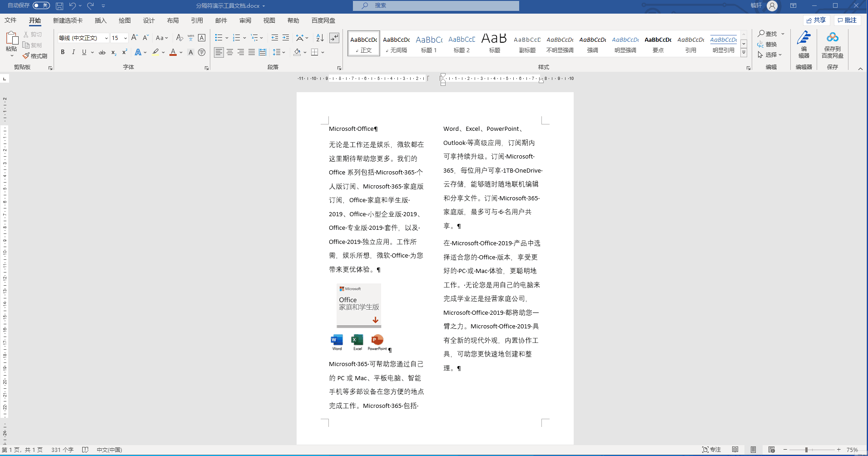The image size is (868, 456).
Task: Click the Phonetic Guide (wén) icon
Action: (x=191, y=38)
